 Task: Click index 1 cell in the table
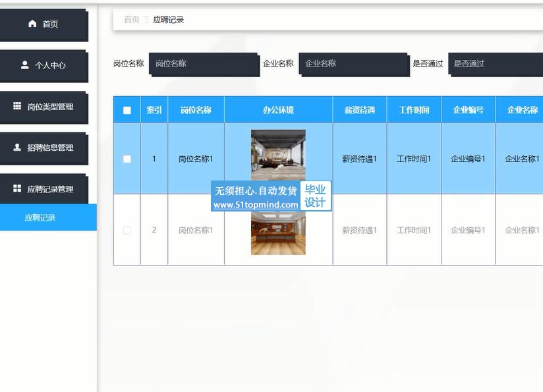pos(154,159)
